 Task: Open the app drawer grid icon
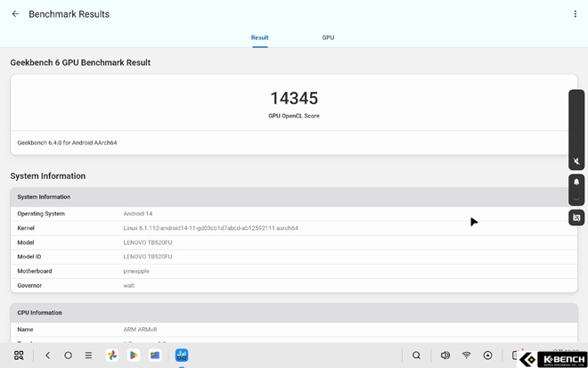19,356
